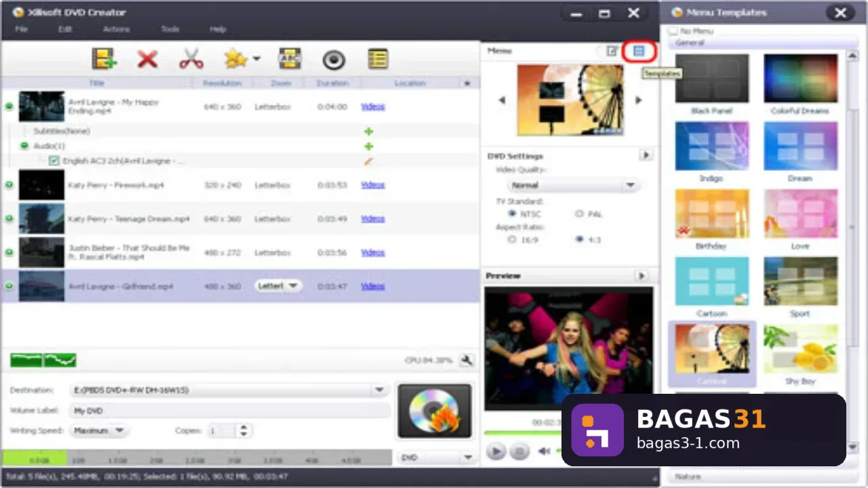868x488 pixels.
Task: Click the Copies stepper arrows
Action: point(244,430)
